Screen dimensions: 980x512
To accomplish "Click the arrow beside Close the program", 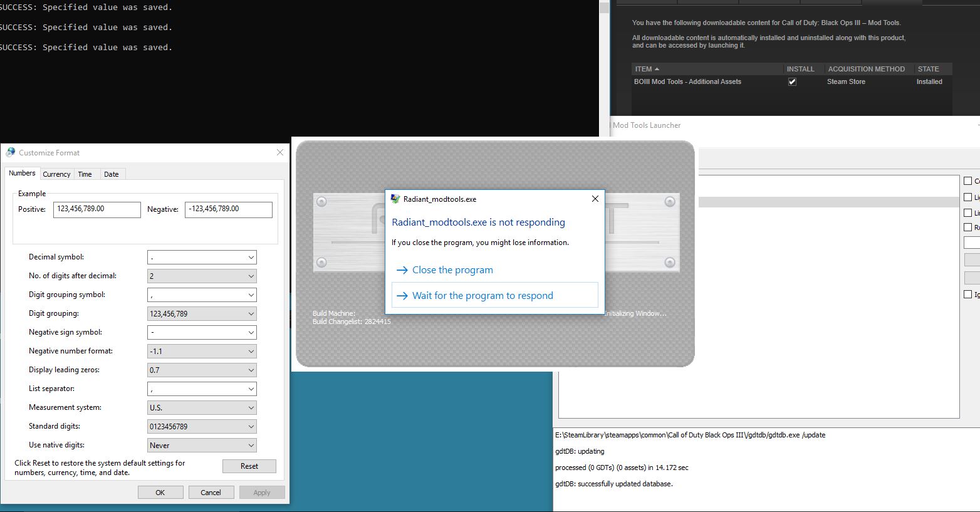I will tap(402, 270).
